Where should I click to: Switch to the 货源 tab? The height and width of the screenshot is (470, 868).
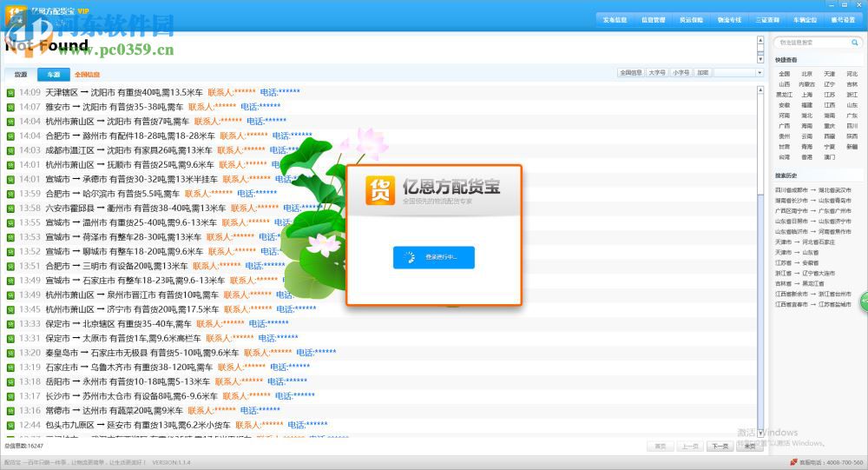point(21,74)
